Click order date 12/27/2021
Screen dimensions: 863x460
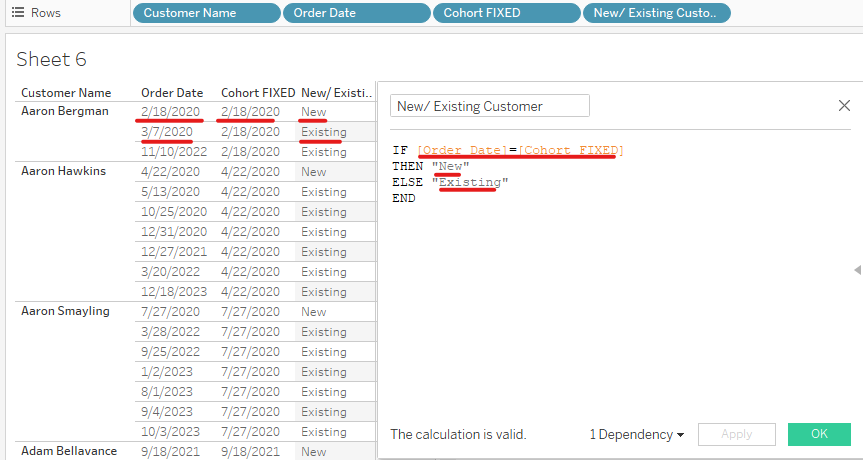click(174, 251)
